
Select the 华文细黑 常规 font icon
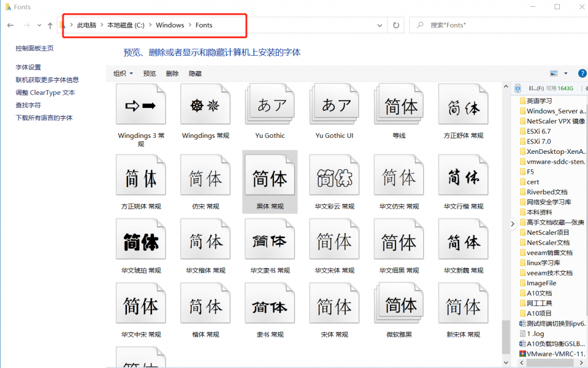pos(399,239)
